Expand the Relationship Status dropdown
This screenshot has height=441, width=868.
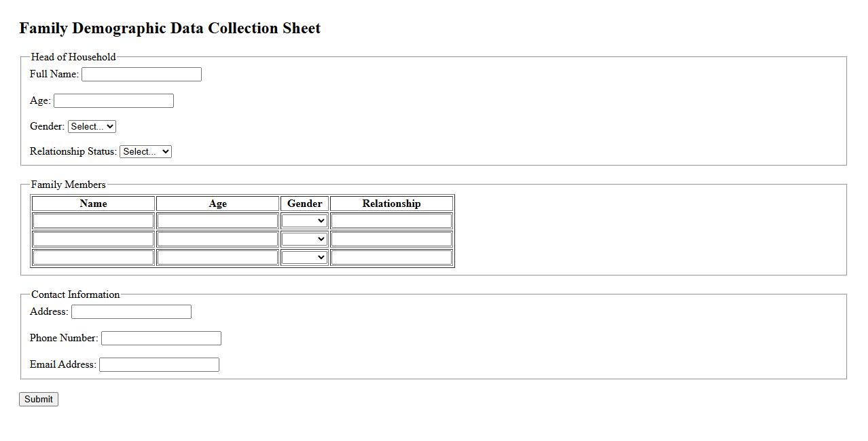coord(145,152)
